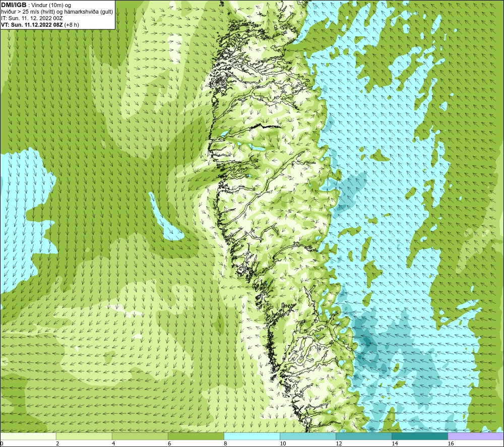Click the 4–6 m/s legend color swatch
Image resolution: width=504 pixels, height=447 pixels.
pyautogui.click(x=140, y=436)
